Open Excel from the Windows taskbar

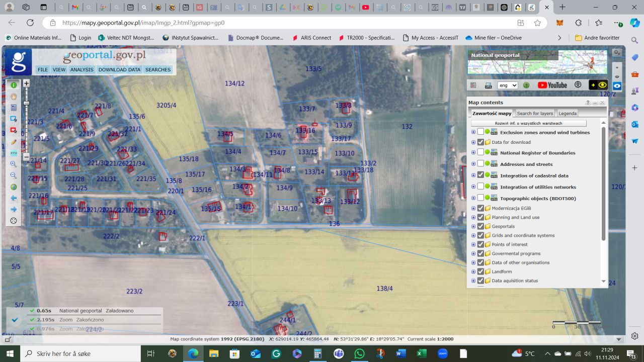coord(422,353)
